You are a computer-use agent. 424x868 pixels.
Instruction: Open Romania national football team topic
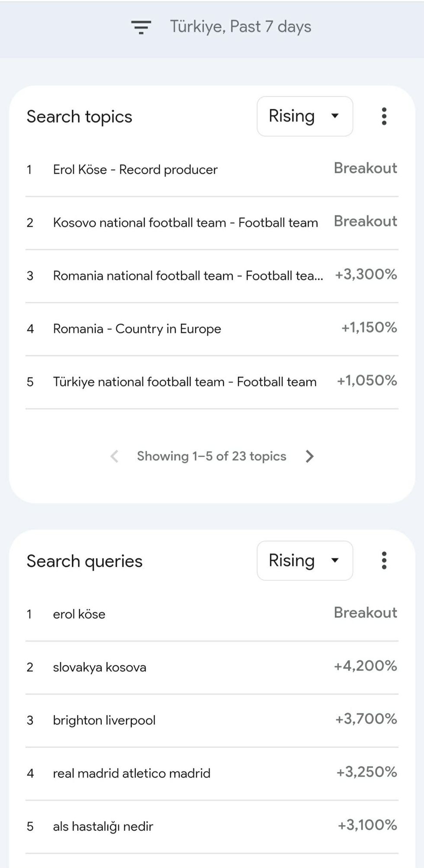click(x=188, y=275)
